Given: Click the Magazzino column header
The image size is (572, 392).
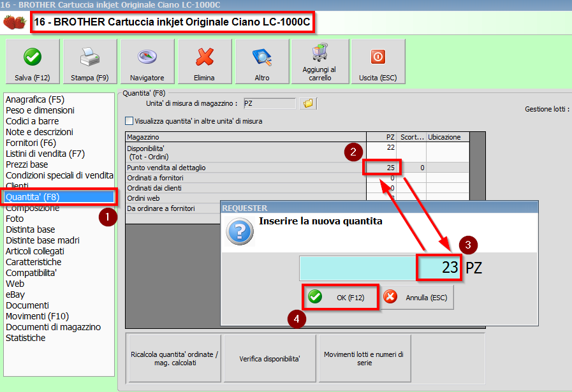Looking at the screenshot, I should point(246,137).
